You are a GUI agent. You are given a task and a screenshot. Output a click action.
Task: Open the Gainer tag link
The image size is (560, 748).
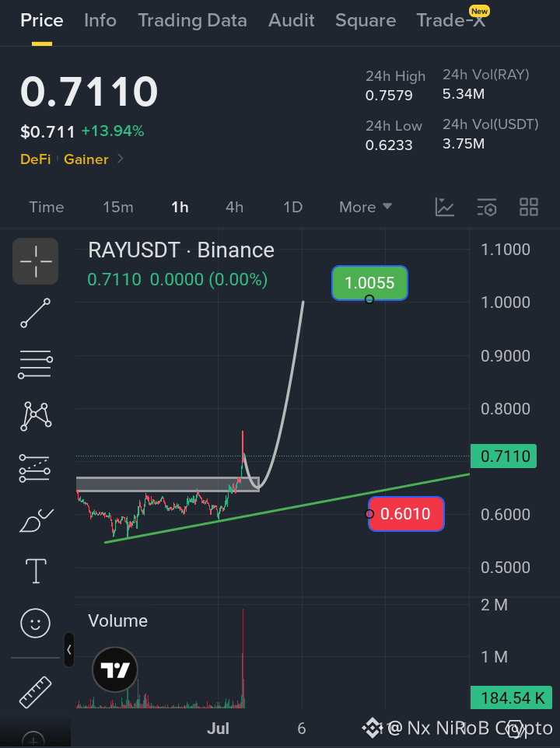[x=86, y=159]
